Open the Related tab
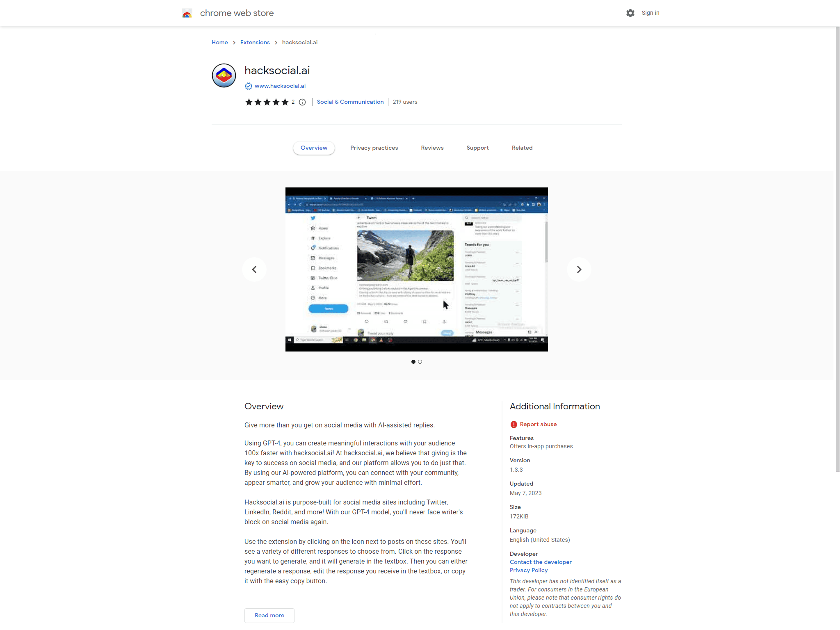Screen dimensions: 840x630 [522, 148]
